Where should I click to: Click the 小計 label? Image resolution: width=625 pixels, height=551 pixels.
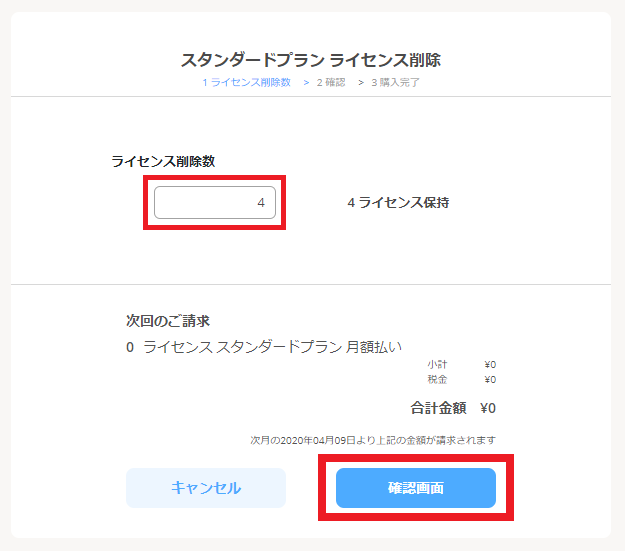[437, 364]
